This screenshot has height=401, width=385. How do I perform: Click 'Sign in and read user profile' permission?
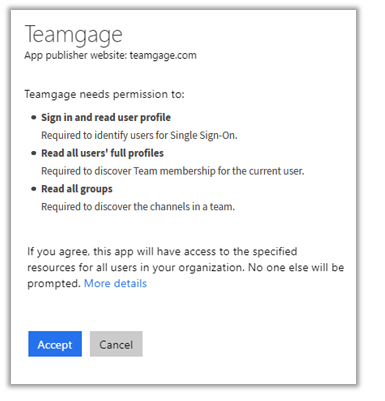tap(106, 117)
